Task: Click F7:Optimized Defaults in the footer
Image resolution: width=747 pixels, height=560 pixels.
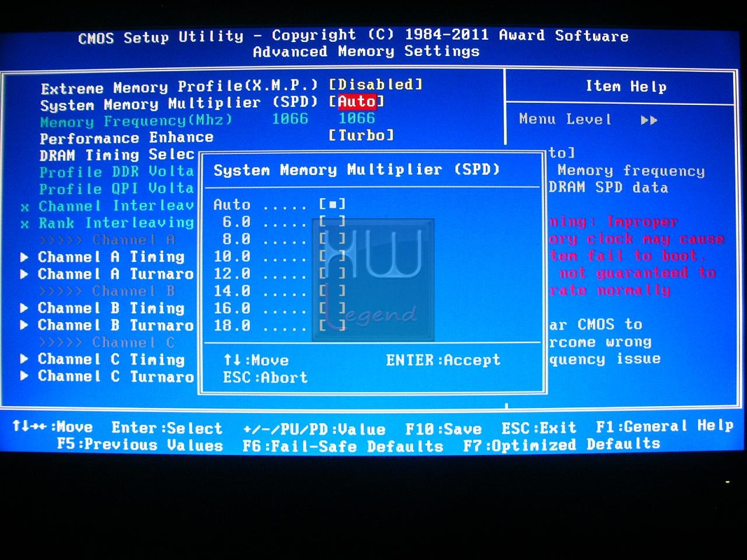Action: 561,444
